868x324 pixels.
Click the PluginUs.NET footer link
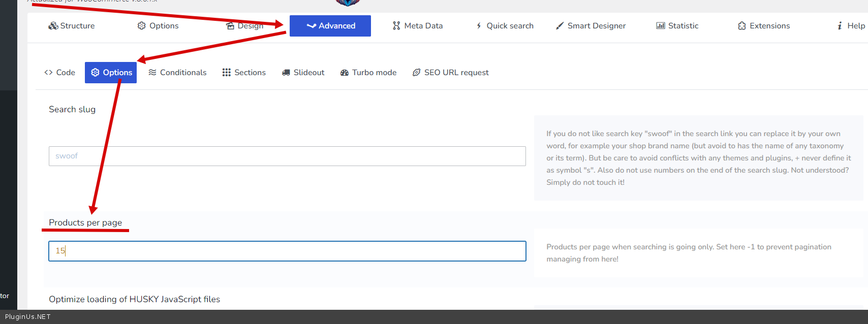pyautogui.click(x=28, y=317)
